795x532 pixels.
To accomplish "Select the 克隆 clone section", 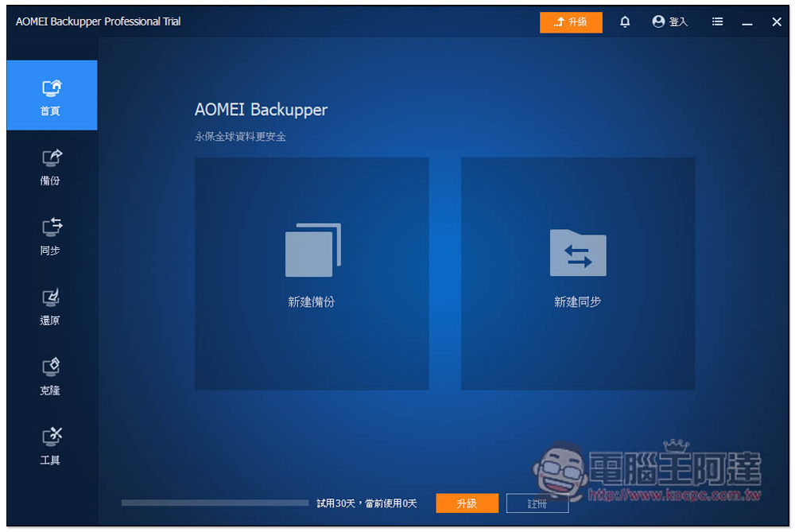I will pyautogui.click(x=52, y=376).
